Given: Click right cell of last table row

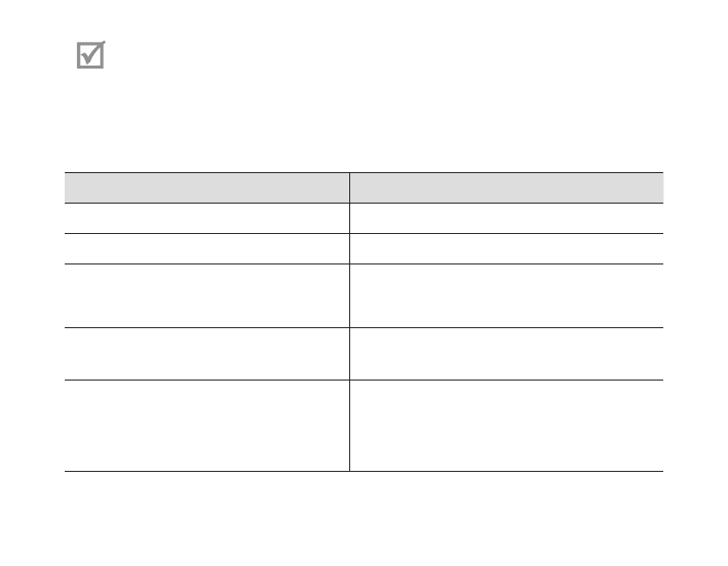Looking at the screenshot, I should 506,426.
